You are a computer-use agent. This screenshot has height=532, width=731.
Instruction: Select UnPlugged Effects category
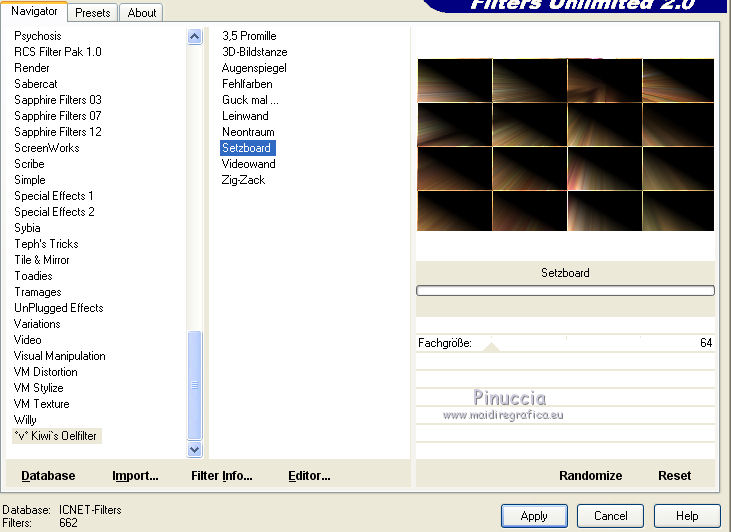[x=59, y=308]
